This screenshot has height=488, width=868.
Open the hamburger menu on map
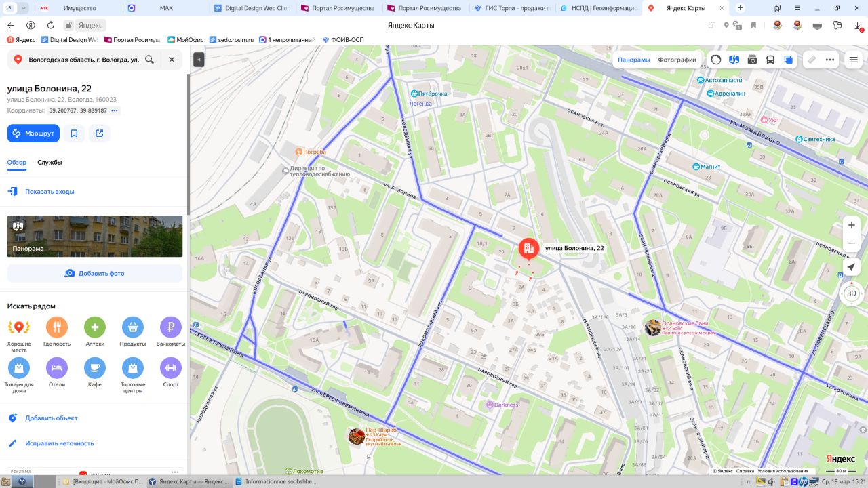[854, 60]
